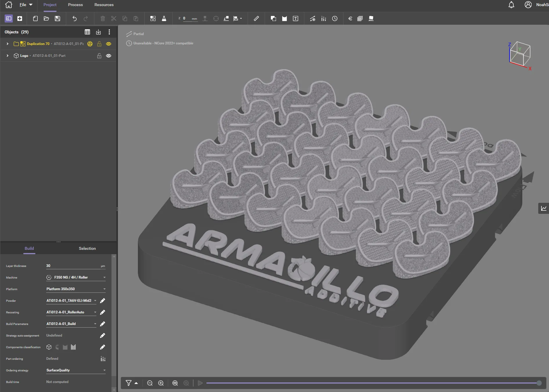Hide the Duplication 70 group

(x=109, y=44)
